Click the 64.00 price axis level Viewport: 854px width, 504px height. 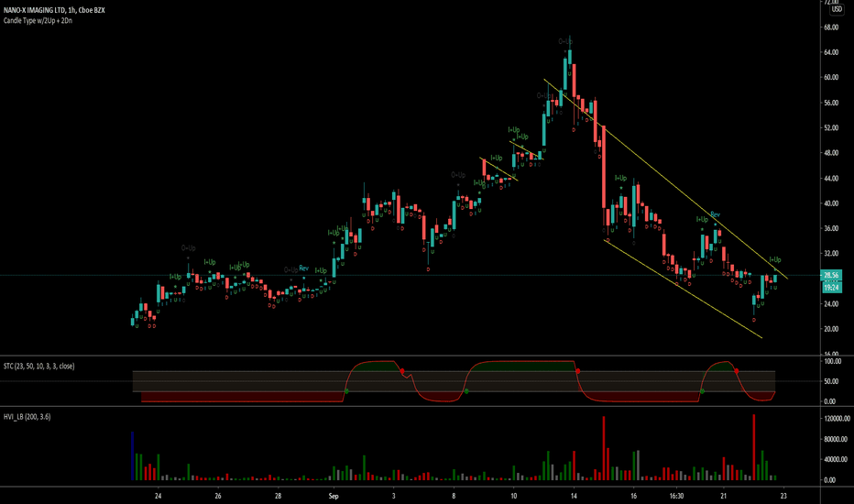point(831,52)
